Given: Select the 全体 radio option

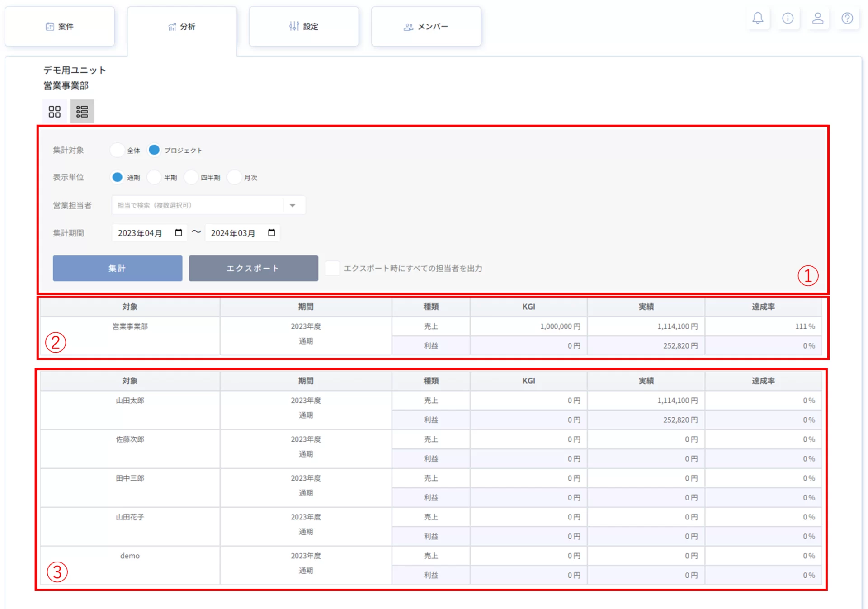Looking at the screenshot, I should tap(117, 150).
